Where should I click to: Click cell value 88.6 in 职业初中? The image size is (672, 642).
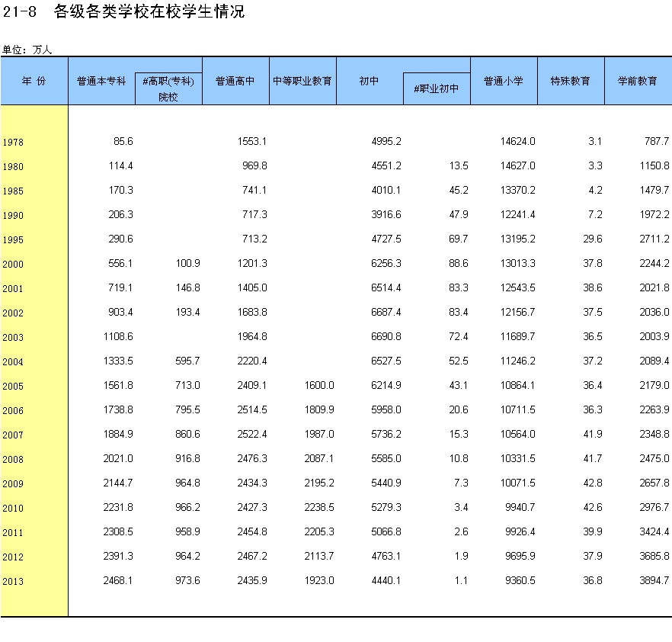(x=459, y=263)
